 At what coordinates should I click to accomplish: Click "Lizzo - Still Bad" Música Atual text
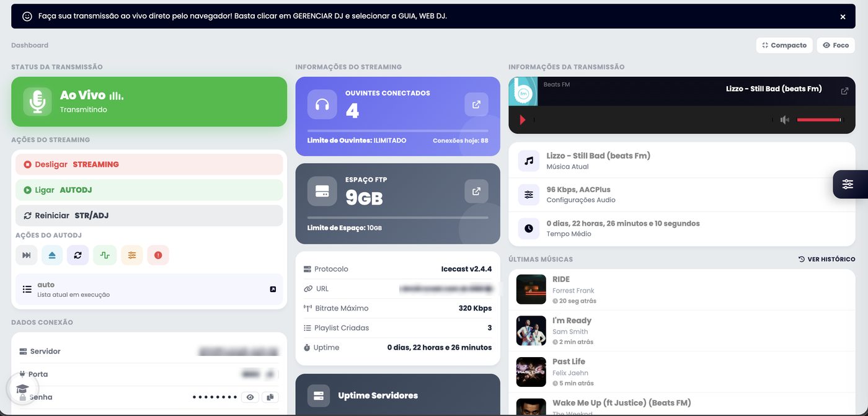[599, 156]
